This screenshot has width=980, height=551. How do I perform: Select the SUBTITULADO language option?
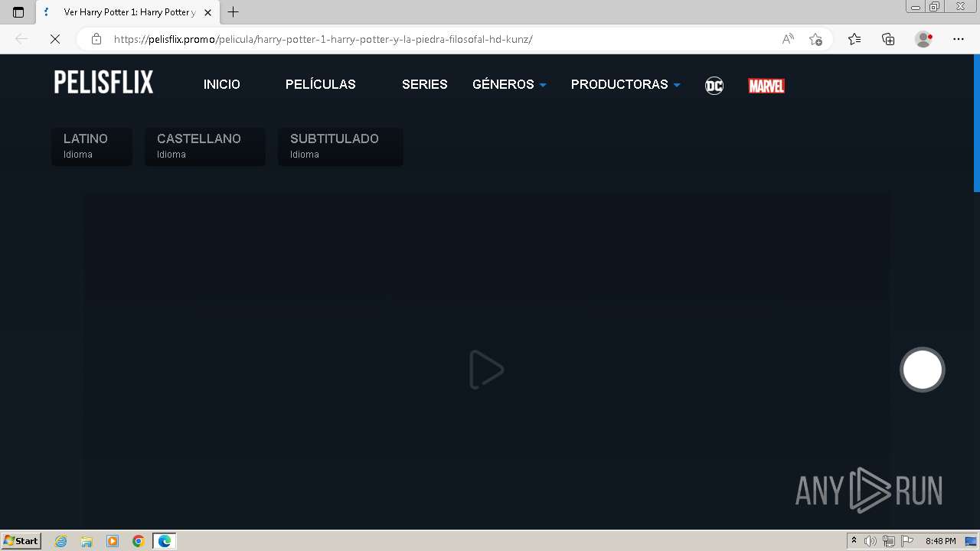[x=341, y=146]
